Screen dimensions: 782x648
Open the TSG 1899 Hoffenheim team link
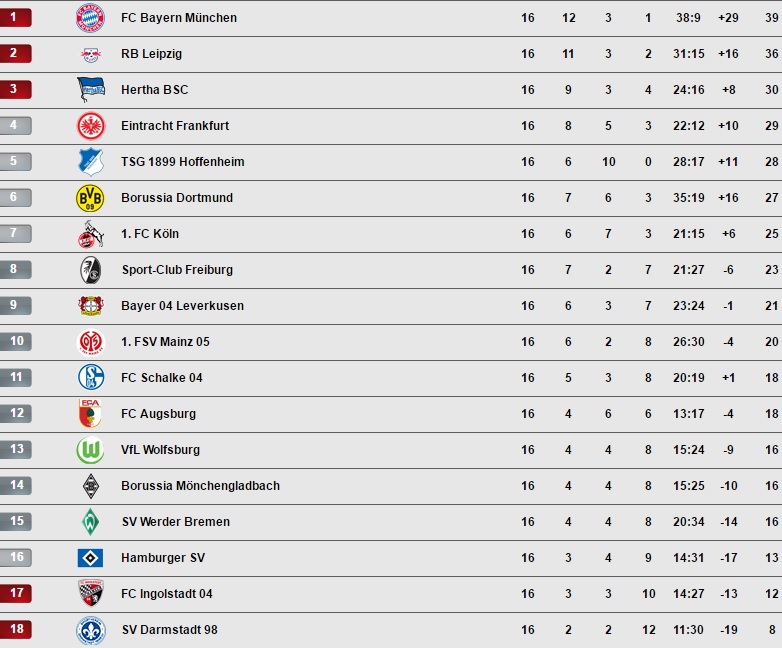point(182,162)
